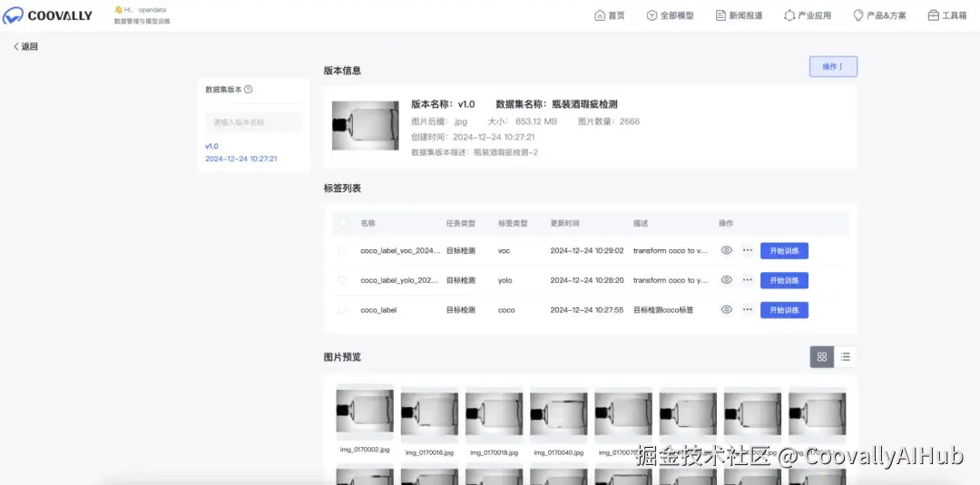Open thumbnail img_0170018.jpg
Screen dimensions: 980x485
click(x=495, y=414)
